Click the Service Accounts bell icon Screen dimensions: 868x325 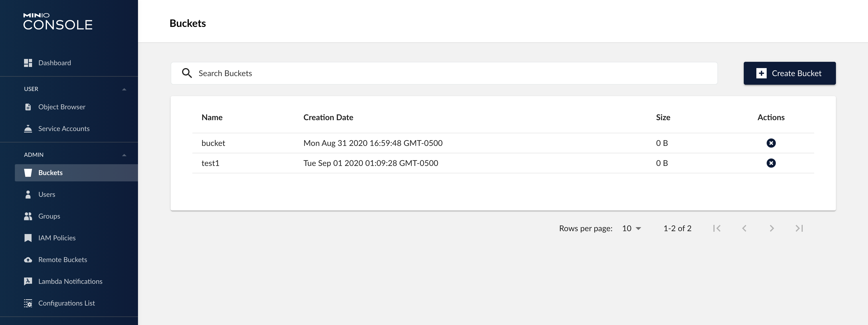[28, 129]
